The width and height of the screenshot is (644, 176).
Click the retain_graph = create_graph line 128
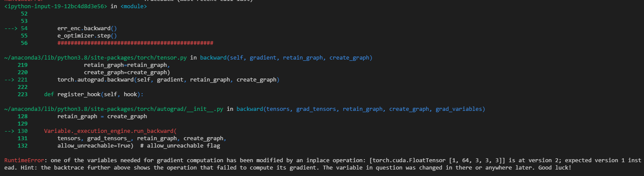click(x=102, y=116)
